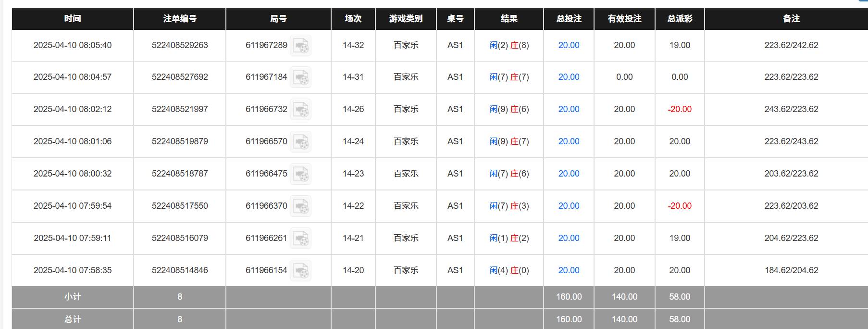
Task: Click blue 20.00 total bet for order 522408529263
Action: point(569,45)
